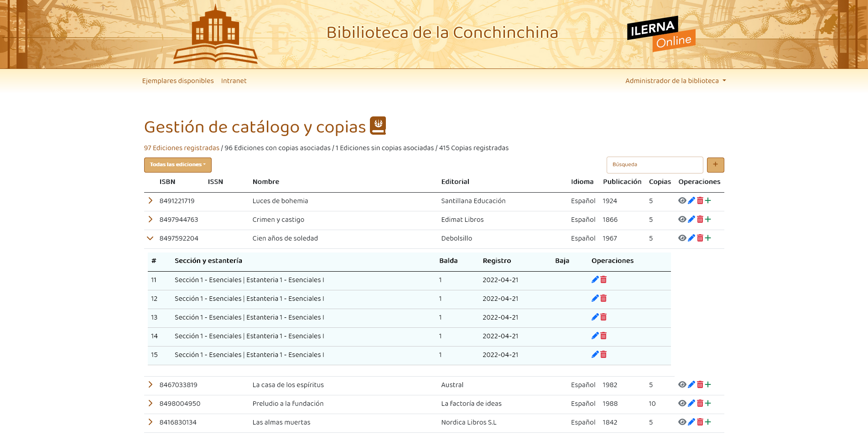
Task: Edit the Crimen y castigo edition
Action: (691, 220)
